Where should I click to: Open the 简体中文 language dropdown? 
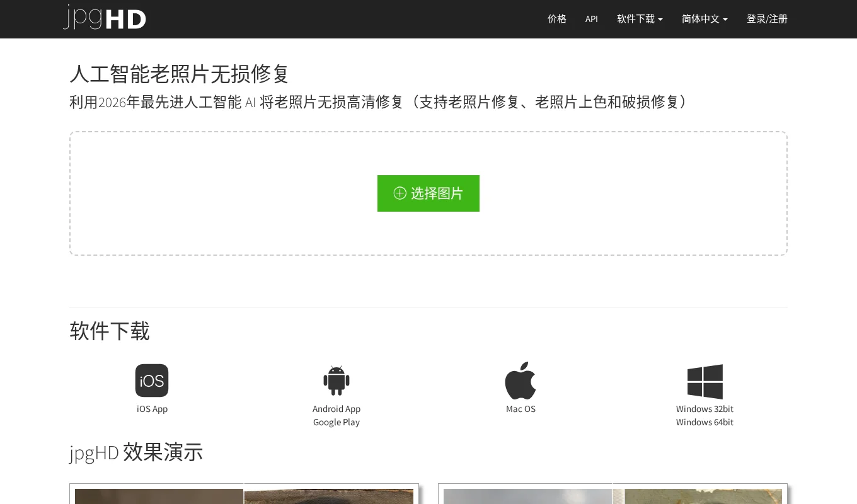pos(705,19)
